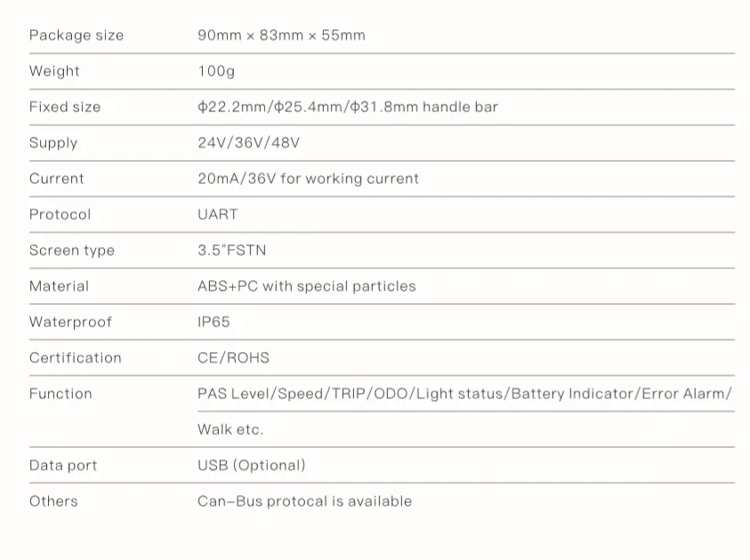The height and width of the screenshot is (560, 750).
Task: Select the working current value text
Action: point(308,179)
